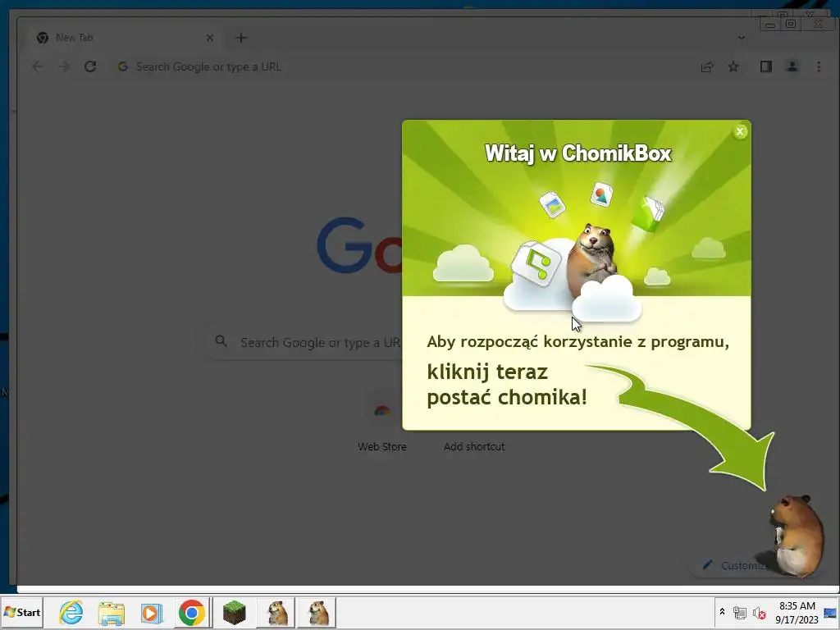Open the Windows Start menu
Screen dimensions: 840x630
point(22,612)
